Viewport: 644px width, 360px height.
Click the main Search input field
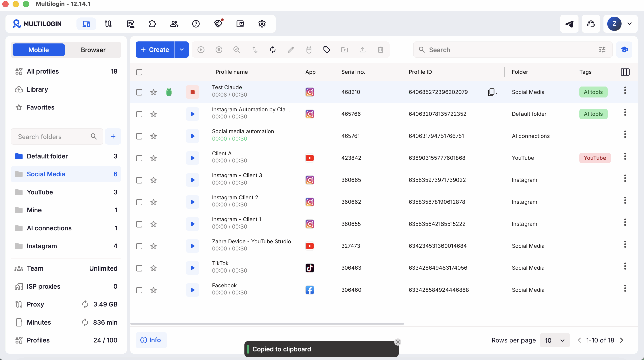click(x=513, y=50)
